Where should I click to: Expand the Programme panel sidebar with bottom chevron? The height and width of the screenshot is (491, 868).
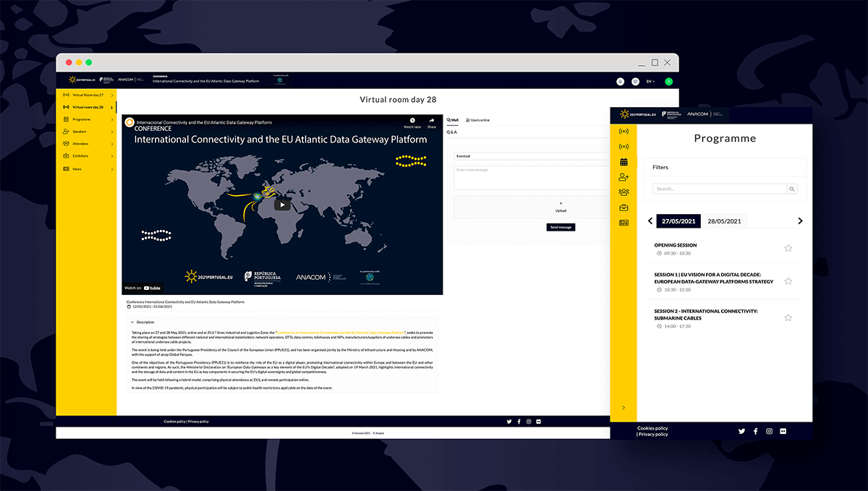coord(624,408)
